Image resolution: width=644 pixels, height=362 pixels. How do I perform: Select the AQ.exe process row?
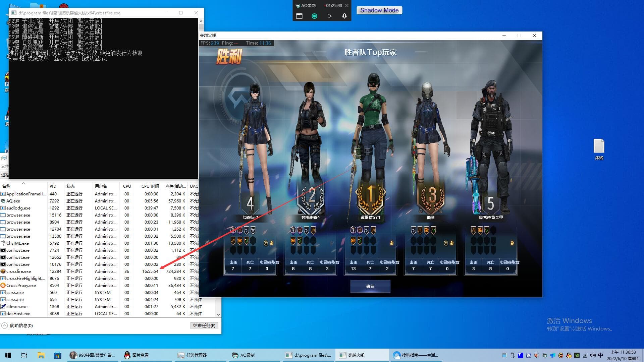[x=99, y=201]
